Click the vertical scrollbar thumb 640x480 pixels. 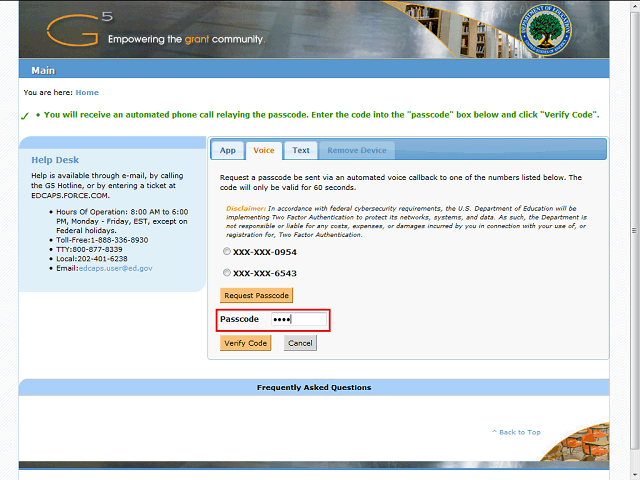(x=634, y=231)
